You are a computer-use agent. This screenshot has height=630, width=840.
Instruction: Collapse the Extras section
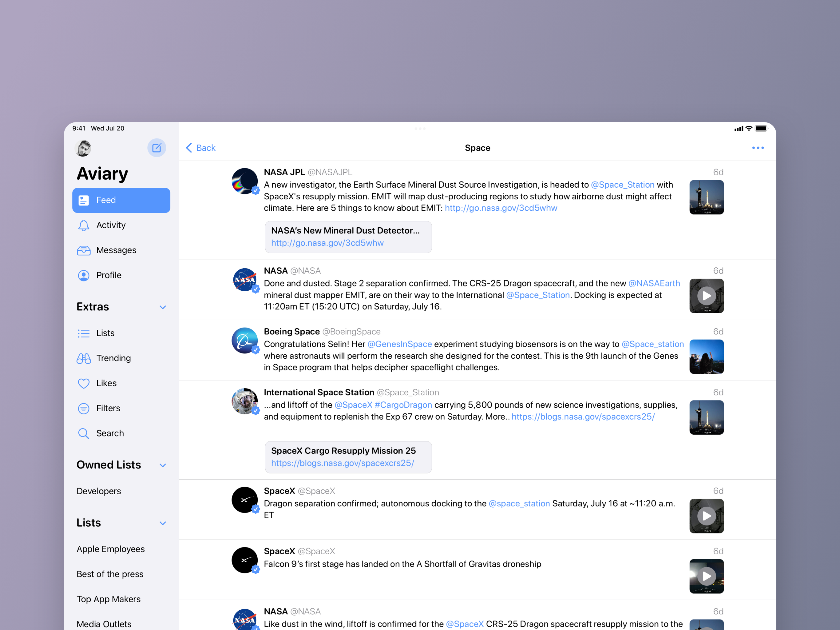click(x=163, y=307)
